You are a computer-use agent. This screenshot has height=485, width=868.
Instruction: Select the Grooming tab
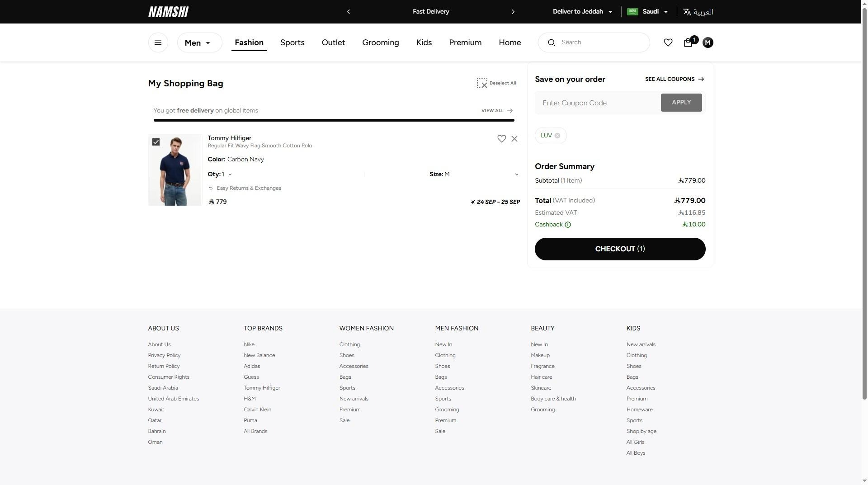point(381,42)
